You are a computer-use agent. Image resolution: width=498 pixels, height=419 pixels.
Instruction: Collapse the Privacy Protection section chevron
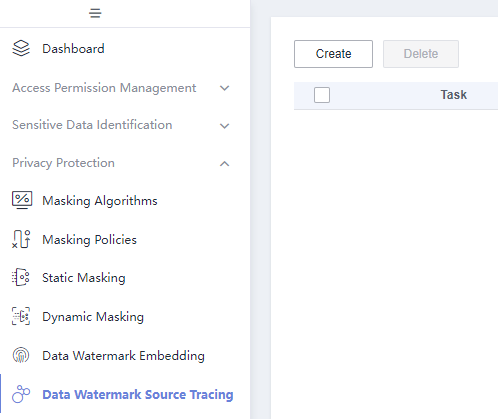pyautogui.click(x=225, y=164)
